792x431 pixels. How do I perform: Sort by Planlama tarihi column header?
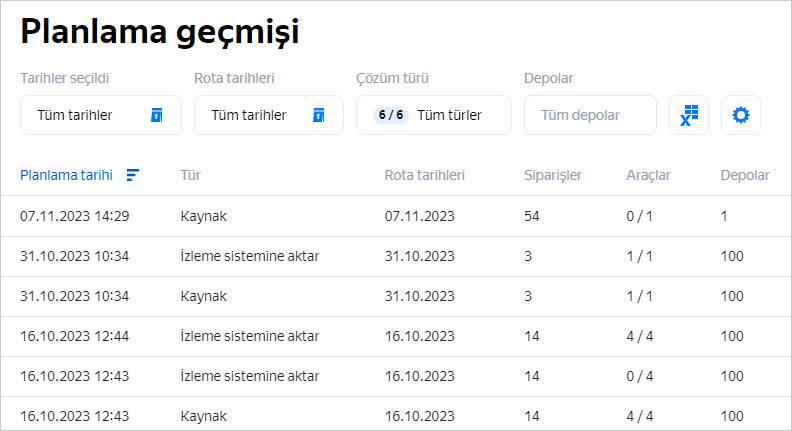point(66,175)
